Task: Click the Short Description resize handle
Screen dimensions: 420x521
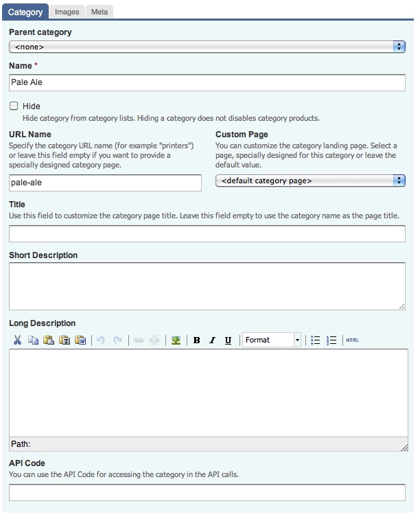Action: [401, 306]
